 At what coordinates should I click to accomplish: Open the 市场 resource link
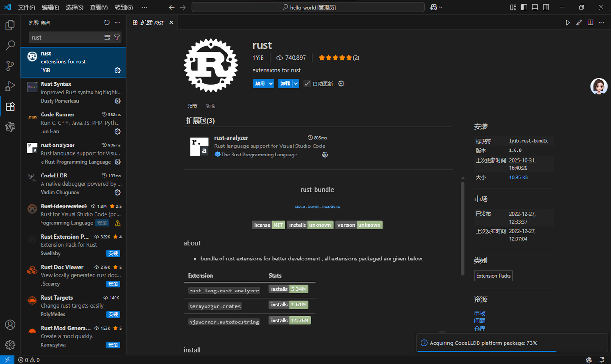click(x=480, y=313)
